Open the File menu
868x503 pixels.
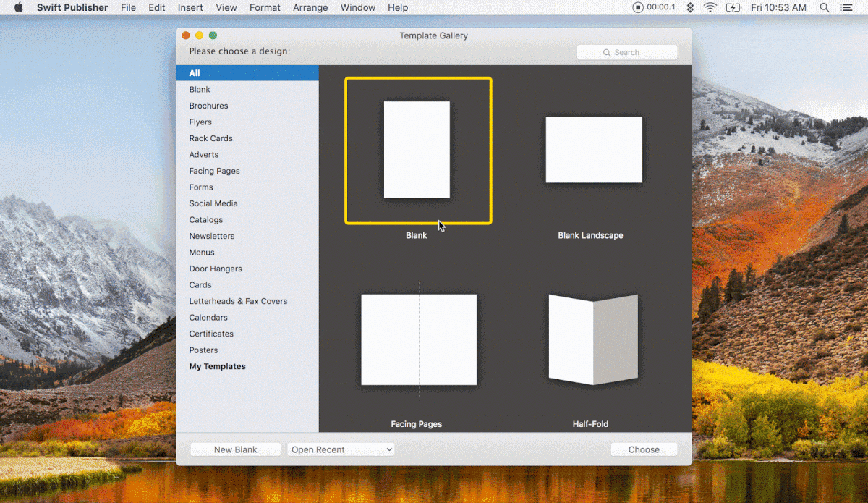coord(128,7)
